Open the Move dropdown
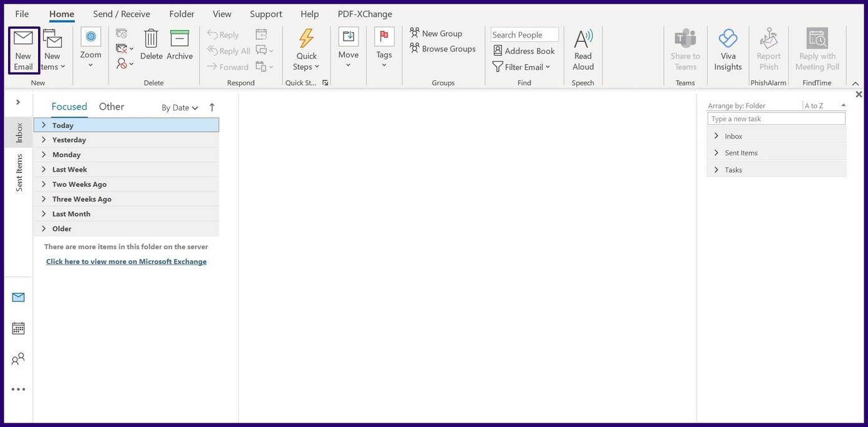 [x=348, y=49]
